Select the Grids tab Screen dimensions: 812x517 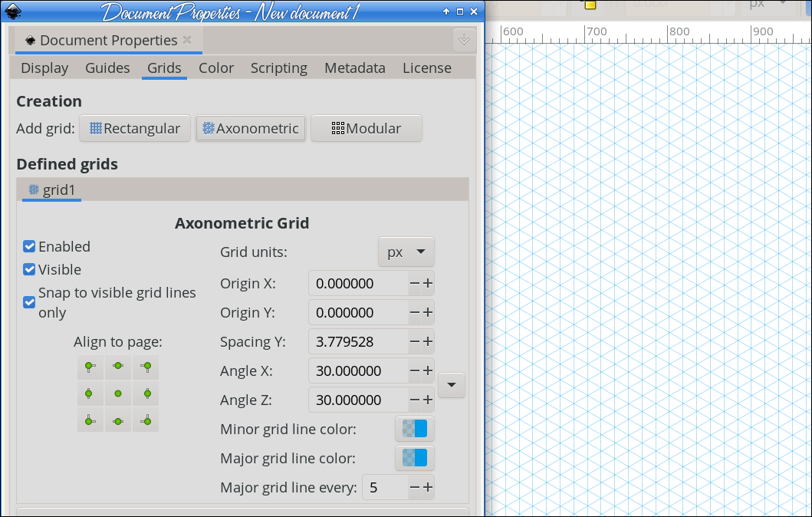[164, 68]
